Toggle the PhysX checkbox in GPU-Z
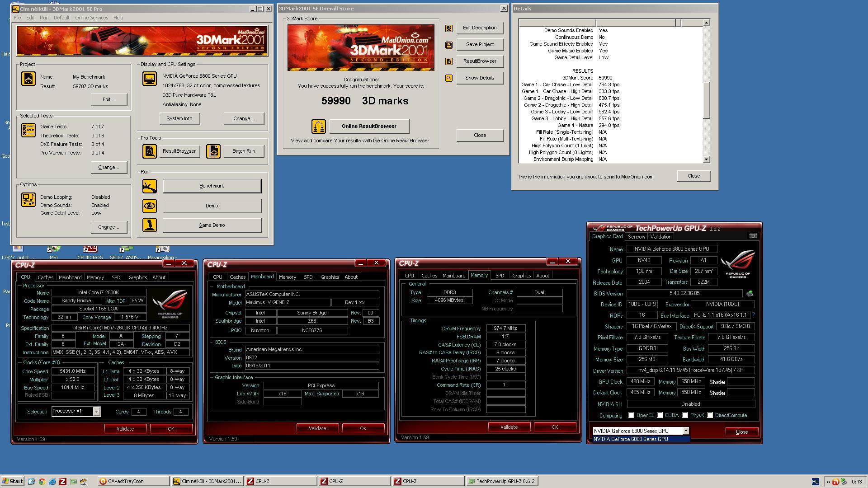The height and width of the screenshot is (488, 868). point(685,415)
